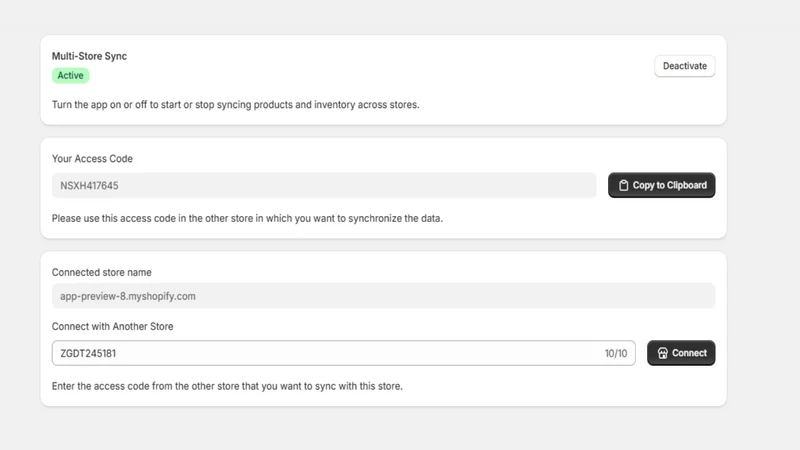Click the Active status badge
800x450 pixels.
(x=70, y=76)
